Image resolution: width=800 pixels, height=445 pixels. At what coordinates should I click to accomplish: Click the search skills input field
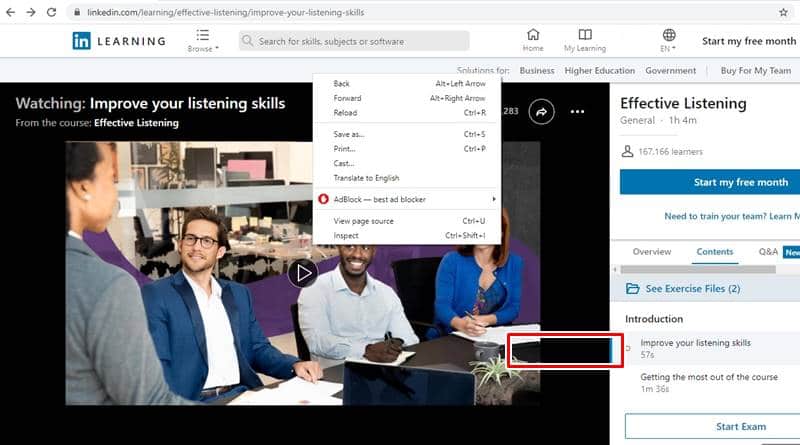(354, 41)
